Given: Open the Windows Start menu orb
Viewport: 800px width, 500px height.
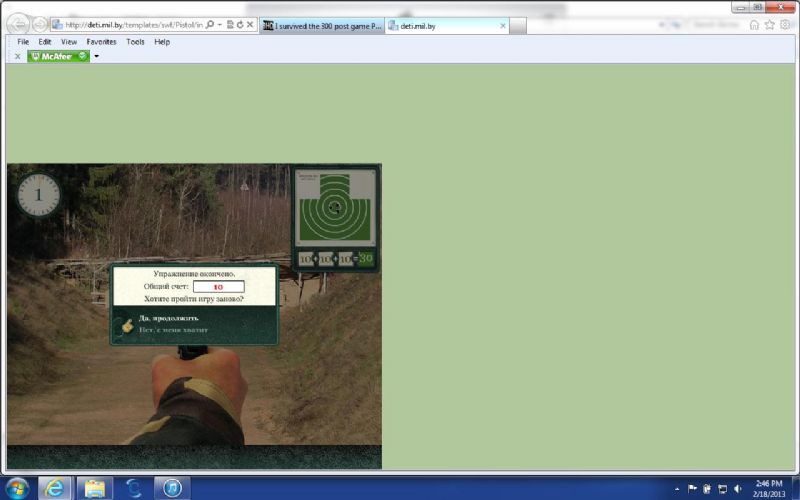Looking at the screenshot, I should coord(17,488).
